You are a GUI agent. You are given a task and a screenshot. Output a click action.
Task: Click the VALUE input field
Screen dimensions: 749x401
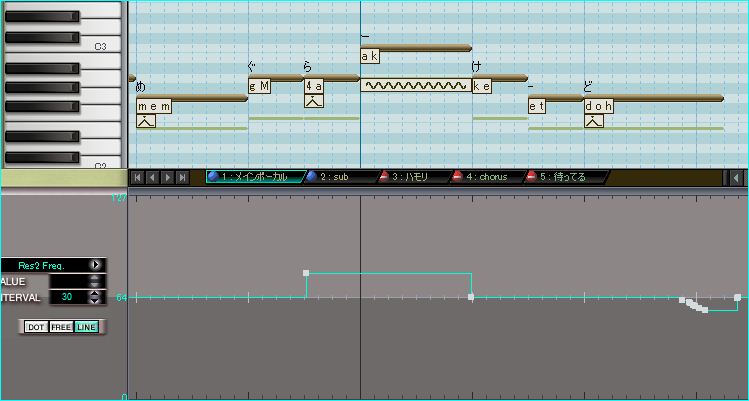pos(68,282)
